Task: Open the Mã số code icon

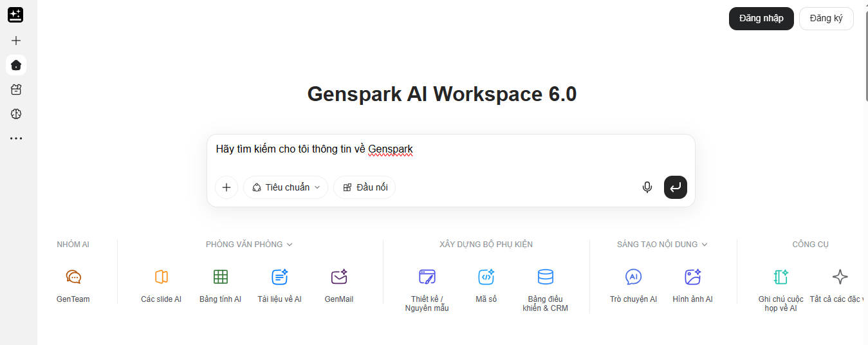Action: pos(486,277)
